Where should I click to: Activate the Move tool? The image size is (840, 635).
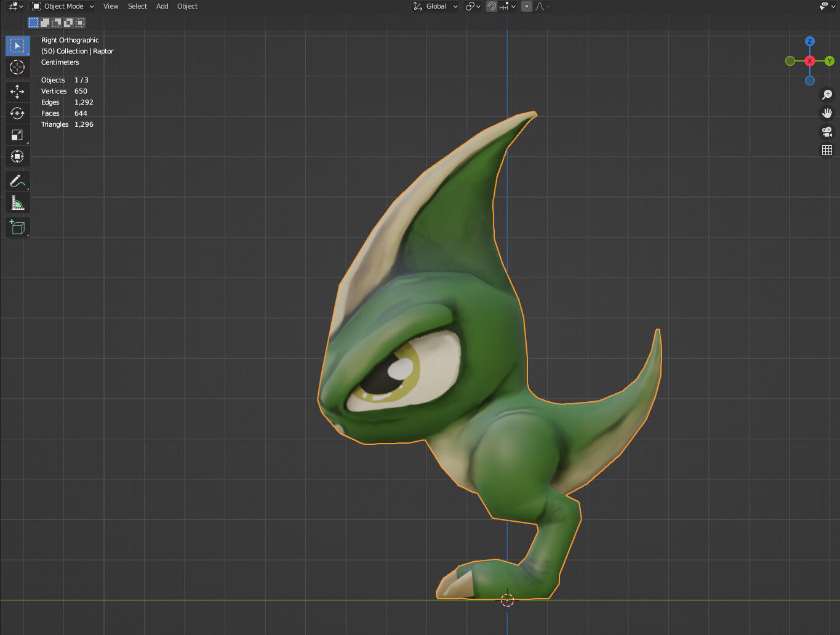(17, 92)
